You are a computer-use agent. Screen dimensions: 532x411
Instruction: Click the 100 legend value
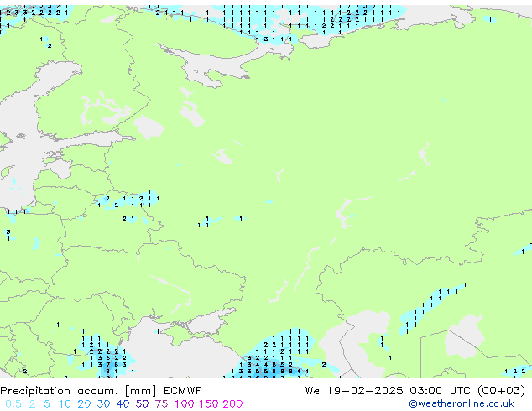click(185, 404)
